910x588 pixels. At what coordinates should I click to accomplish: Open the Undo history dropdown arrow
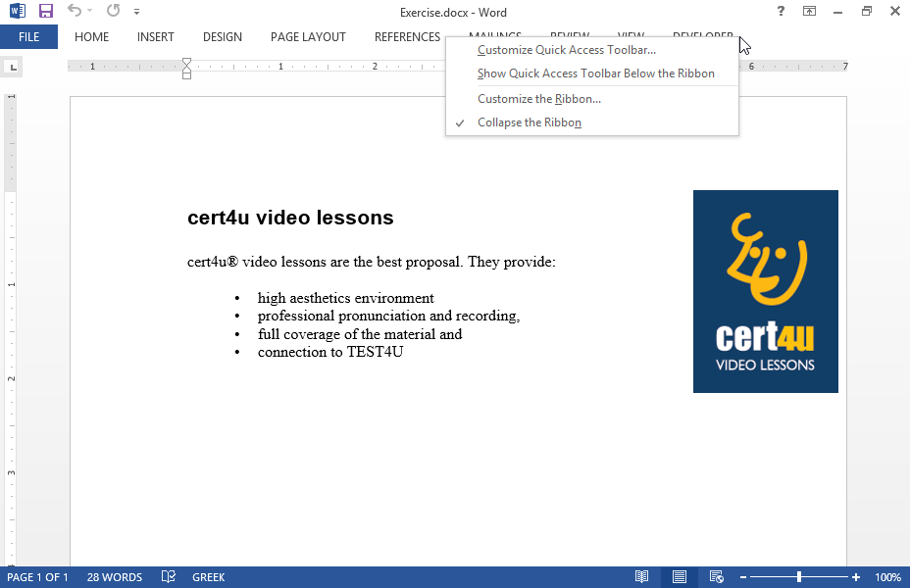click(x=90, y=11)
